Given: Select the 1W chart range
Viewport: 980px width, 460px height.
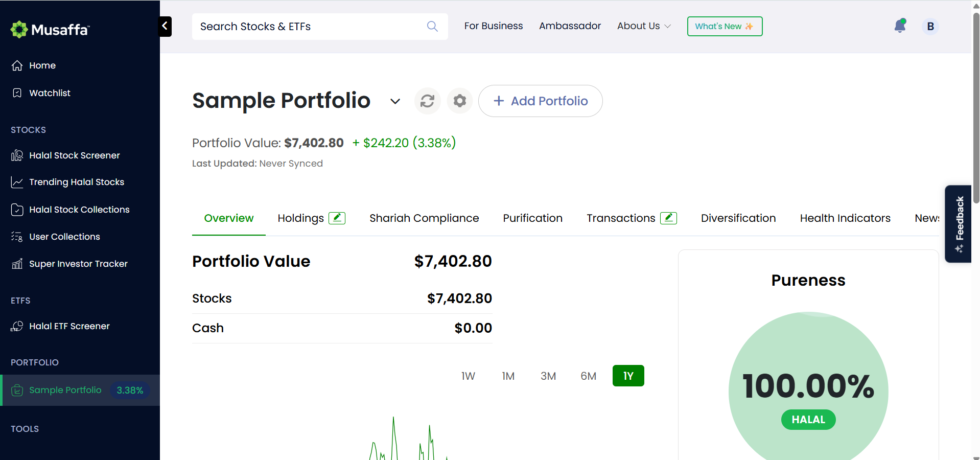Looking at the screenshot, I should click(x=468, y=376).
